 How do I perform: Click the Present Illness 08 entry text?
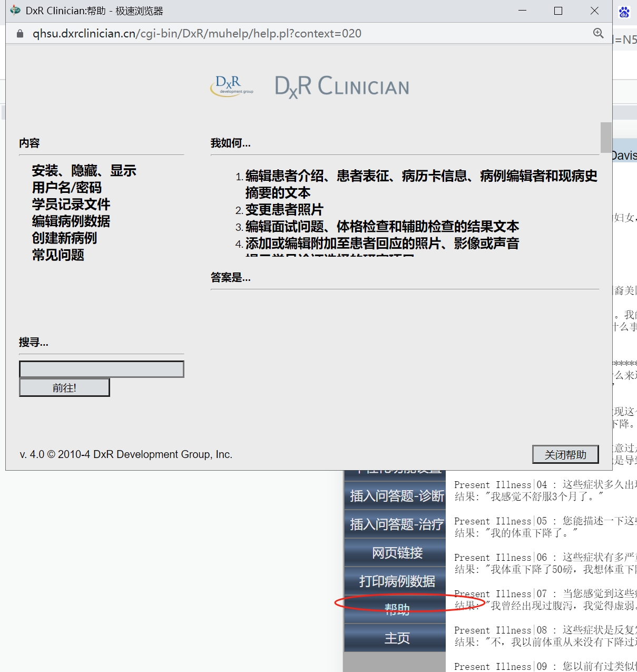[x=545, y=630]
